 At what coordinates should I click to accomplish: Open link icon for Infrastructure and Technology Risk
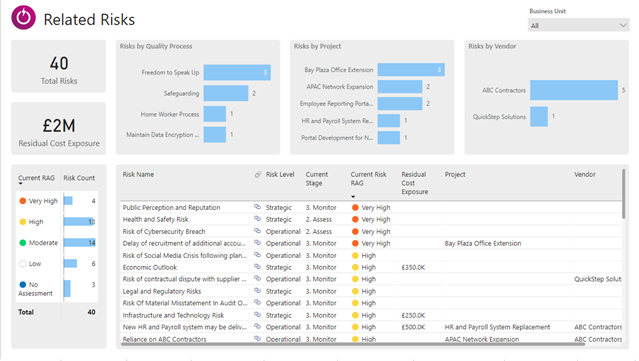click(x=257, y=315)
